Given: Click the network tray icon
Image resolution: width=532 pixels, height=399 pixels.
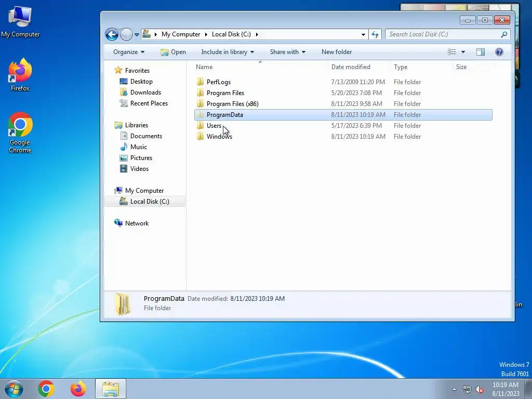Looking at the screenshot, I should tap(467, 389).
